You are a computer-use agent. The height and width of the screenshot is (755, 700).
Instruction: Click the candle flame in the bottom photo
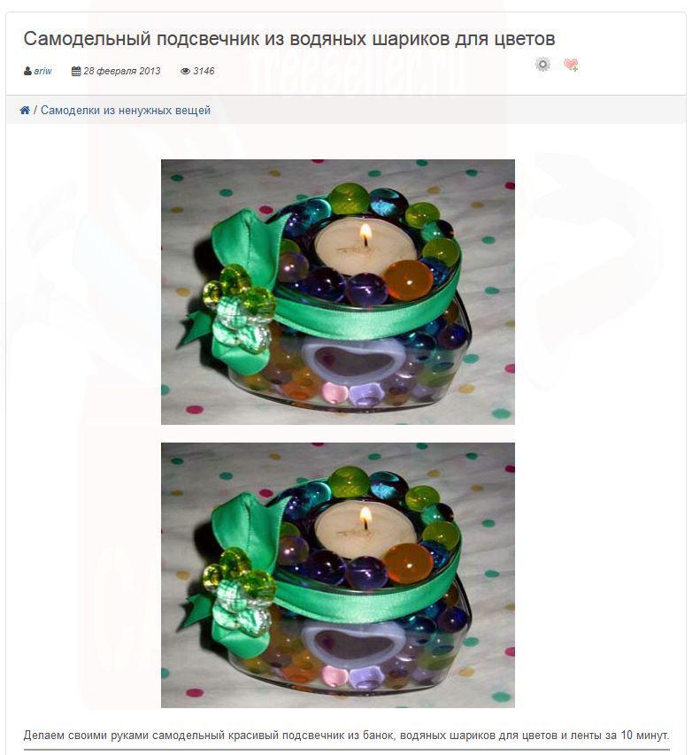point(365,517)
